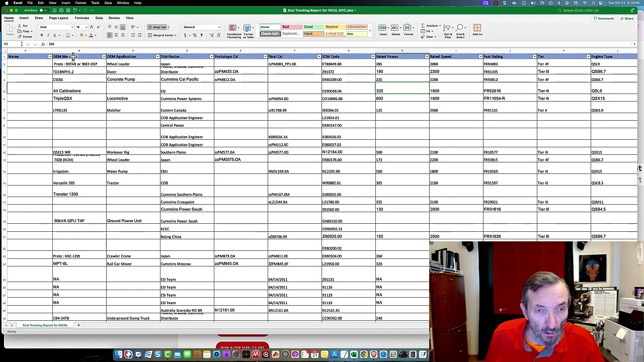644x362 pixels.
Task: Align text left in cell
Action: coord(110,35)
